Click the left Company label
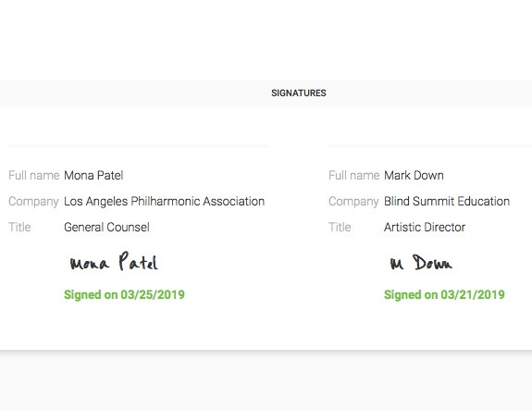The width and height of the screenshot is (532, 410). tap(33, 201)
